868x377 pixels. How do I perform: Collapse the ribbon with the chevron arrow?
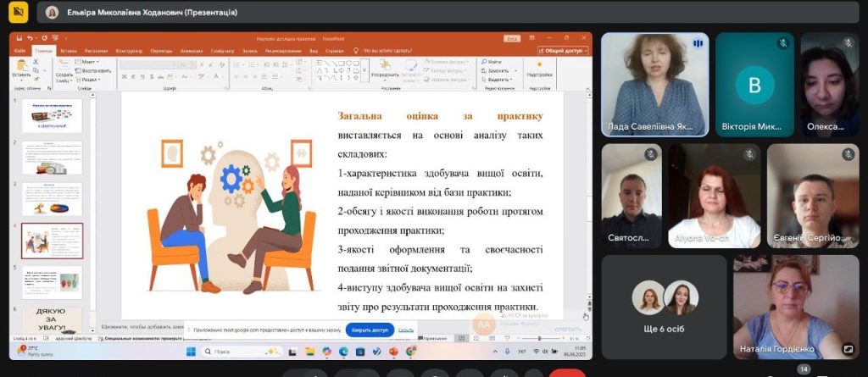[587, 87]
